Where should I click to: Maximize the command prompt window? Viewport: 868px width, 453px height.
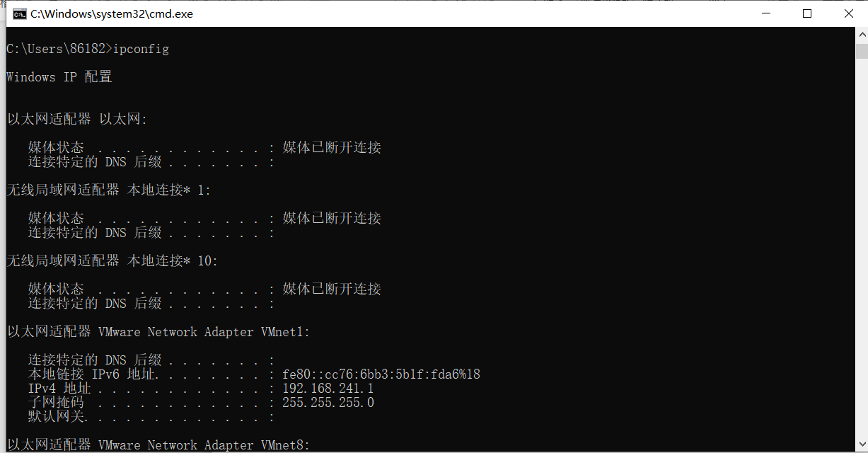(807, 14)
